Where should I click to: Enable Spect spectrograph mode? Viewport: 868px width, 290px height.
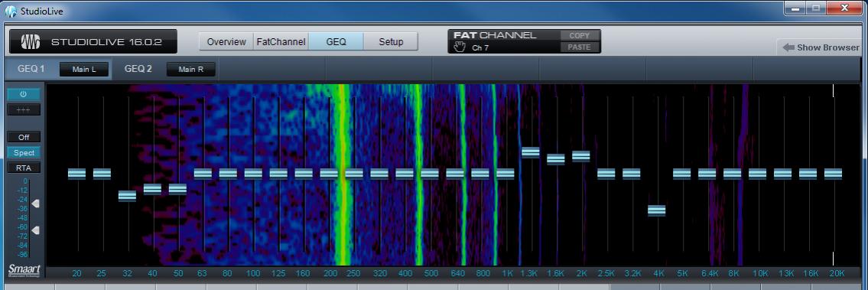click(x=23, y=153)
